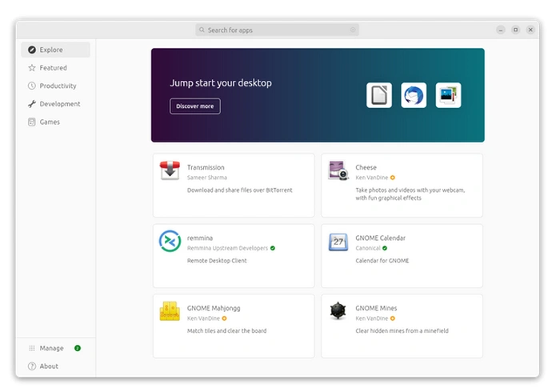Click the Transmission app icon
560x392 pixels.
(x=170, y=170)
